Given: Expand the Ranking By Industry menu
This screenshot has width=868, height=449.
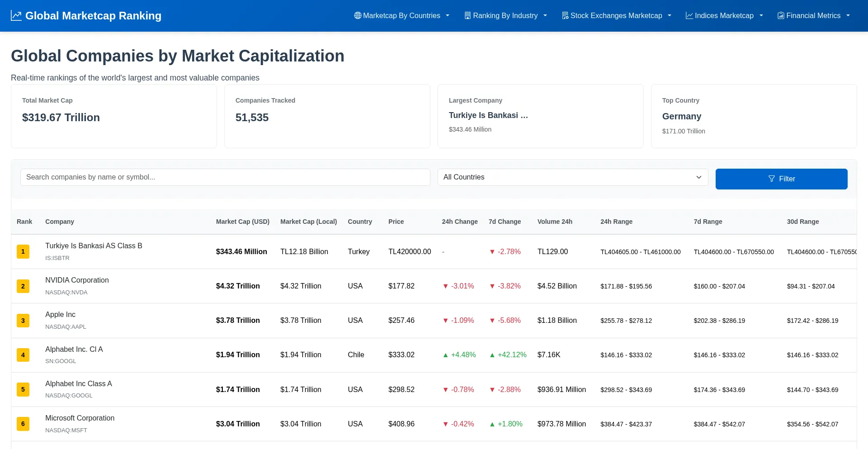Looking at the screenshot, I should pyautogui.click(x=505, y=15).
